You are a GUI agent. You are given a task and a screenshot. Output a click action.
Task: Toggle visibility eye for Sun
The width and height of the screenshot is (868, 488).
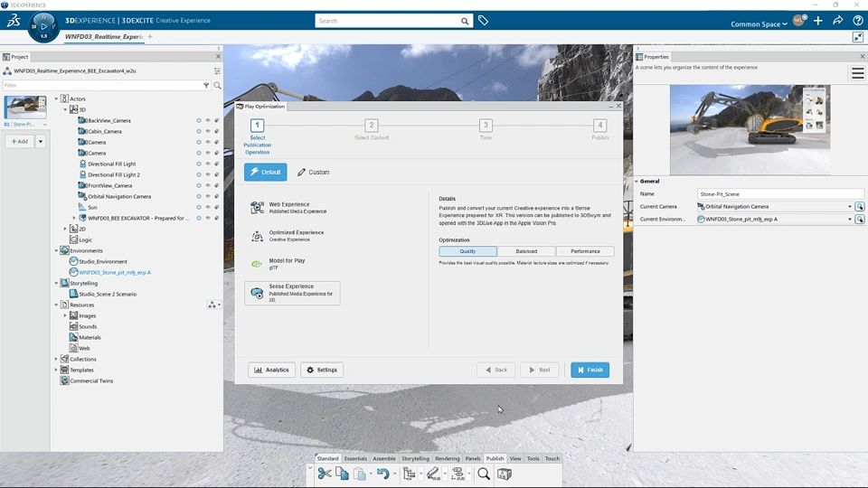point(208,207)
